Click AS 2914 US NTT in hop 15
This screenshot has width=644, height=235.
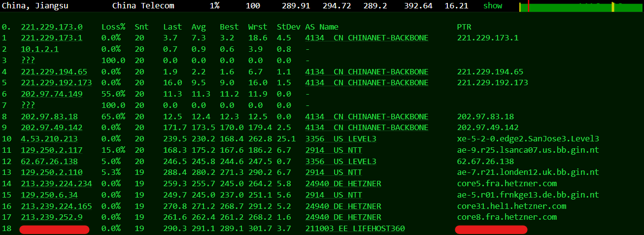click(x=334, y=195)
